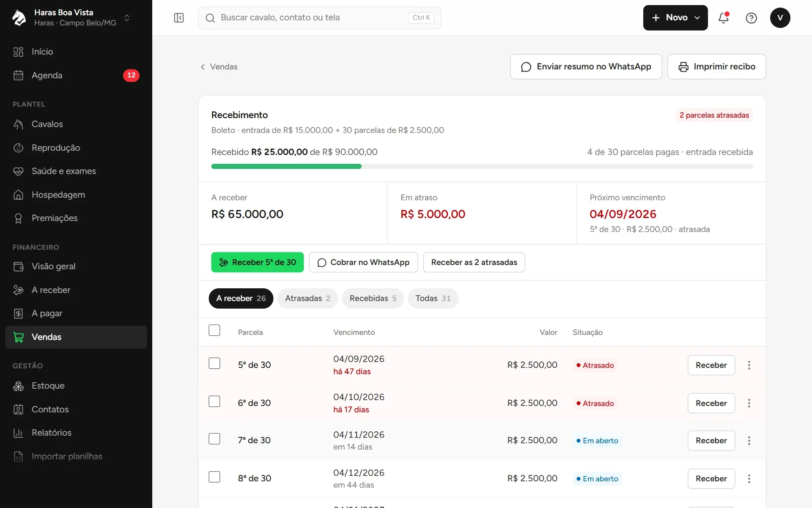
Task: Open Relatórios section
Action: [76, 433]
